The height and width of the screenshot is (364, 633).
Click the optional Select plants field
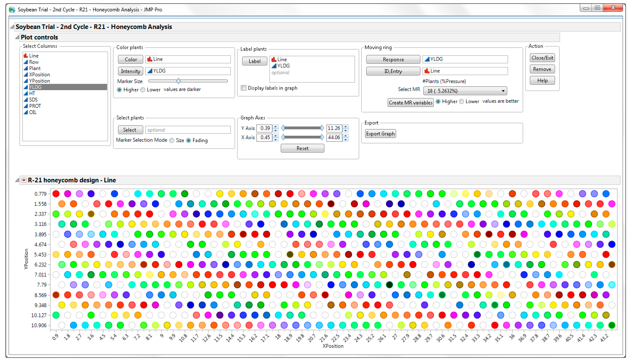pyautogui.click(x=188, y=130)
